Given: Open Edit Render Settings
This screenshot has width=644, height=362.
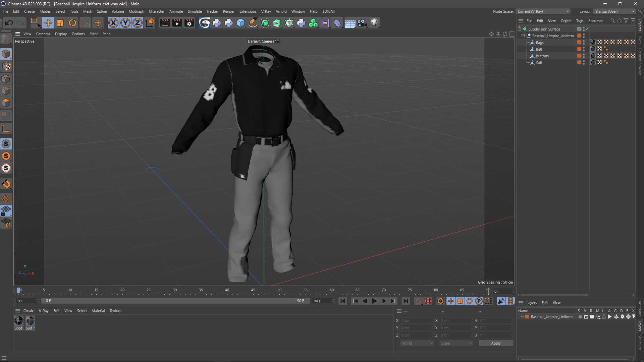Looking at the screenshot, I should (x=190, y=23).
